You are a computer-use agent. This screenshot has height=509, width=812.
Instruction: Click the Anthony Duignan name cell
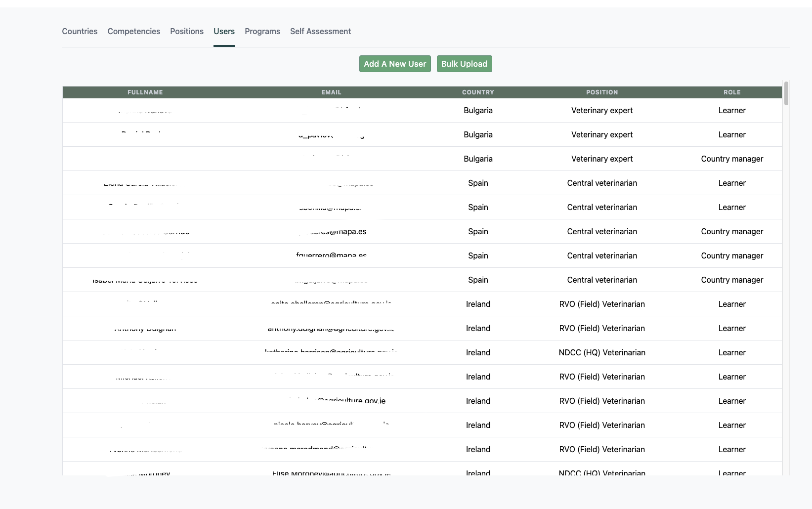point(145,328)
